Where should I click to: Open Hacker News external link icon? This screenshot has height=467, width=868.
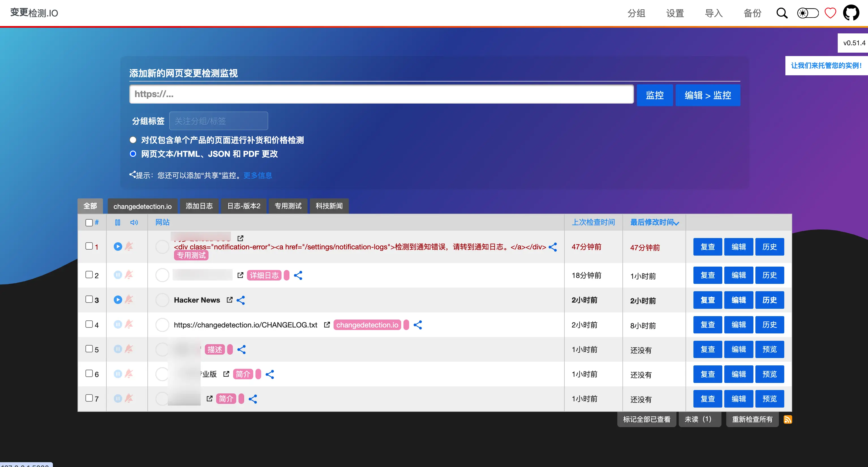point(229,300)
